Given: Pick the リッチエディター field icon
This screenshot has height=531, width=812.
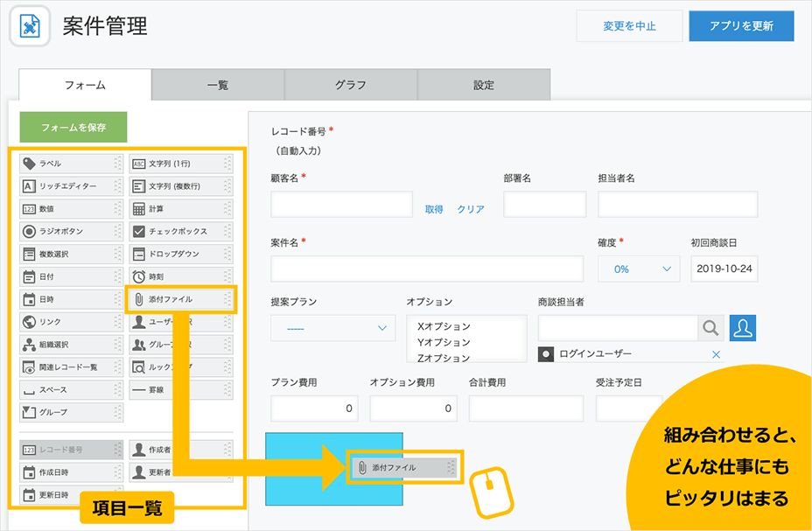Looking at the screenshot, I should point(29,186).
